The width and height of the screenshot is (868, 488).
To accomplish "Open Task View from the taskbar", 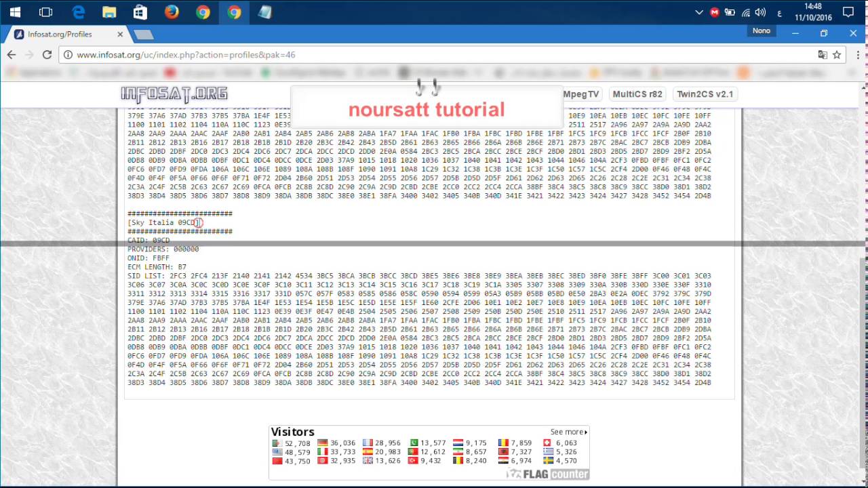I will [x=46, y=12].
